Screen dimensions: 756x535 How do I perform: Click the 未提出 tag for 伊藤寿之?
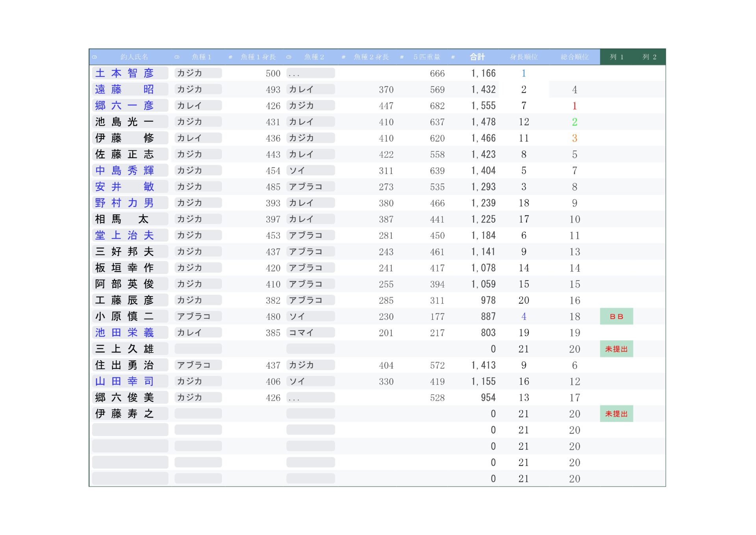point(616,414)
